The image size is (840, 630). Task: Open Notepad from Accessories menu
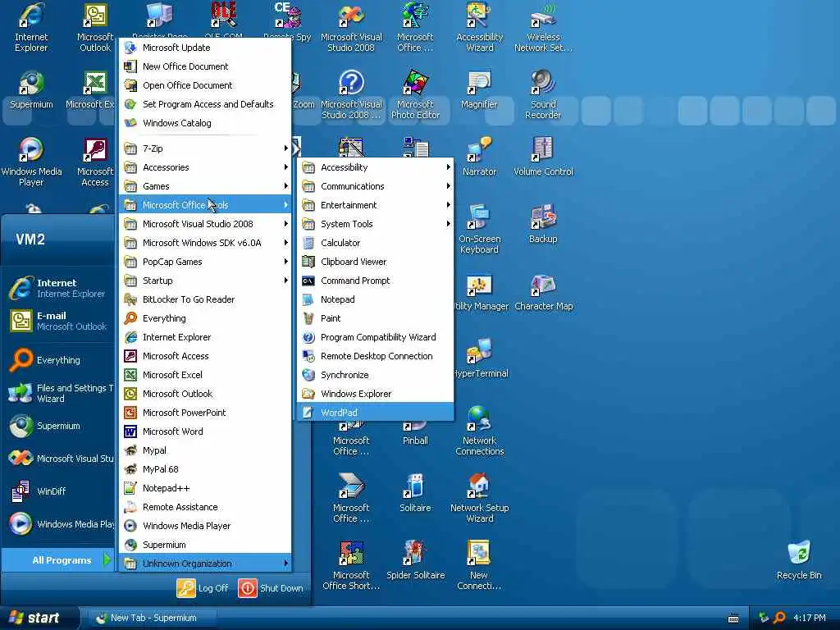point(375,299)
